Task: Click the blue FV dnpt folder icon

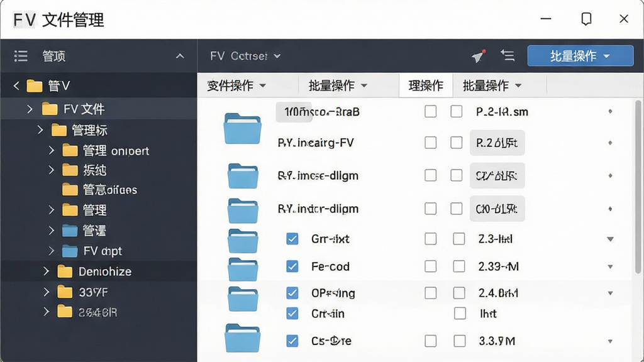Action: 70,251
